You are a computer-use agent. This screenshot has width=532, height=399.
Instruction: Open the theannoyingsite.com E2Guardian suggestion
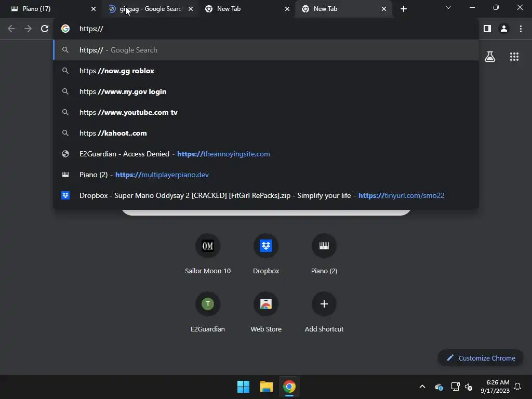[266, 154]
